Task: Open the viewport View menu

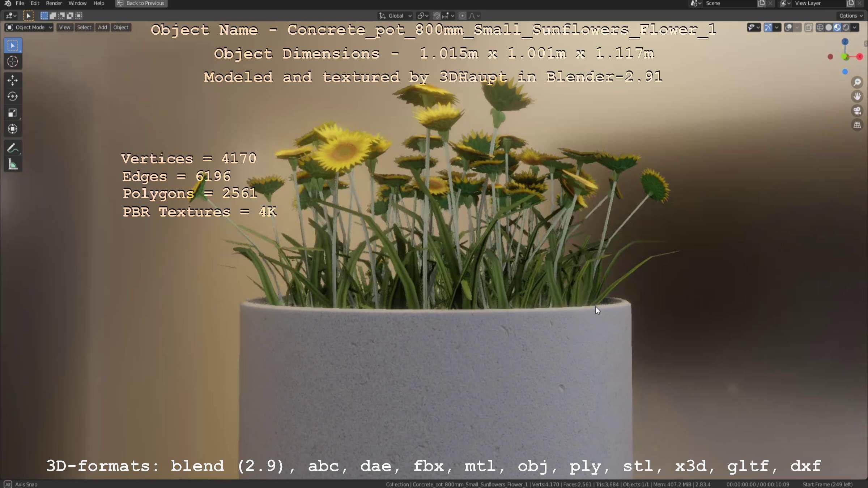Action: pyautogui.click(x=64, y=27)
